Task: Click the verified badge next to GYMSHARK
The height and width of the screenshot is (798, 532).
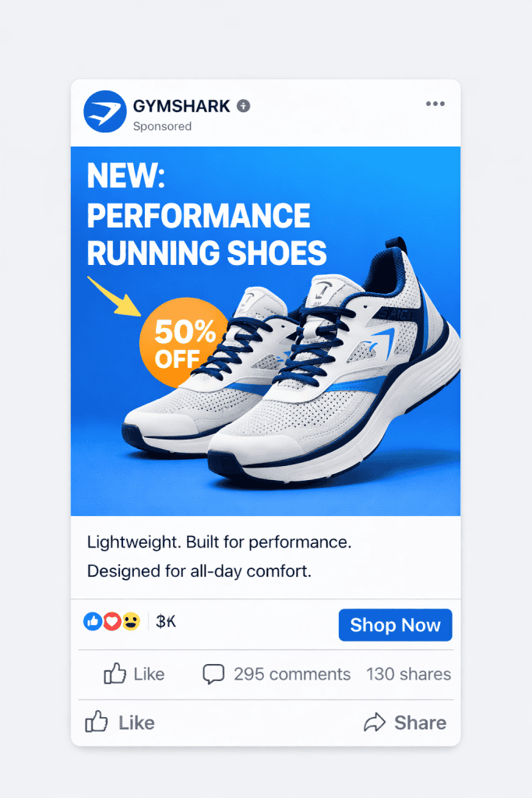Action: tap(244, 106)
